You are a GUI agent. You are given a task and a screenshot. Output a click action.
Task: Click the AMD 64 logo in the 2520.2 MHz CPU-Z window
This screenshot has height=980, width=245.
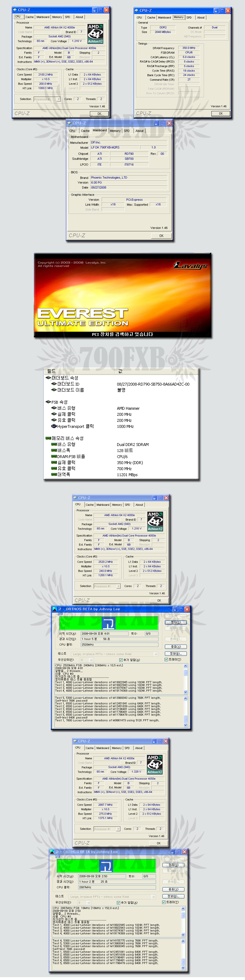tap(155, 522)
